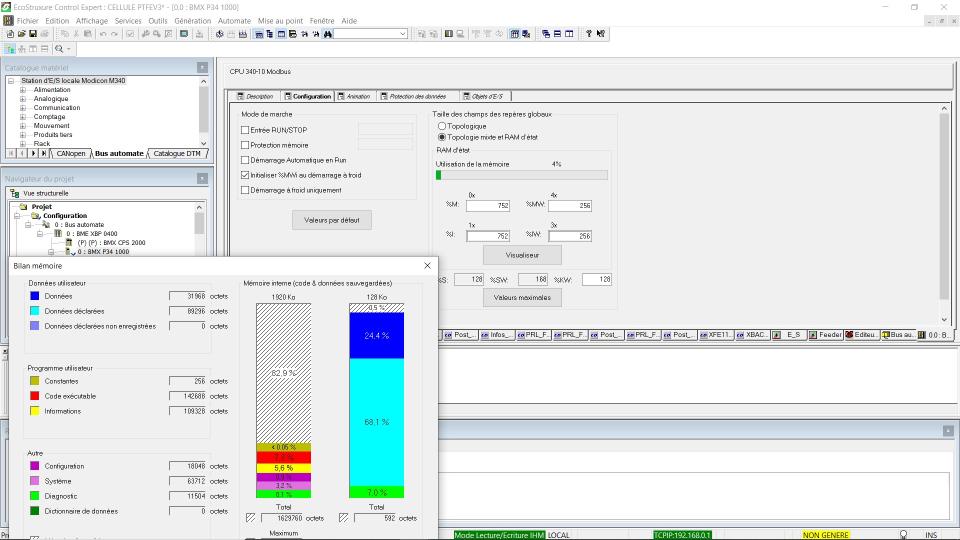
Task: Open the toolbar search combo box dropdown
Action: pyautogui.click(x=402, y=34)
